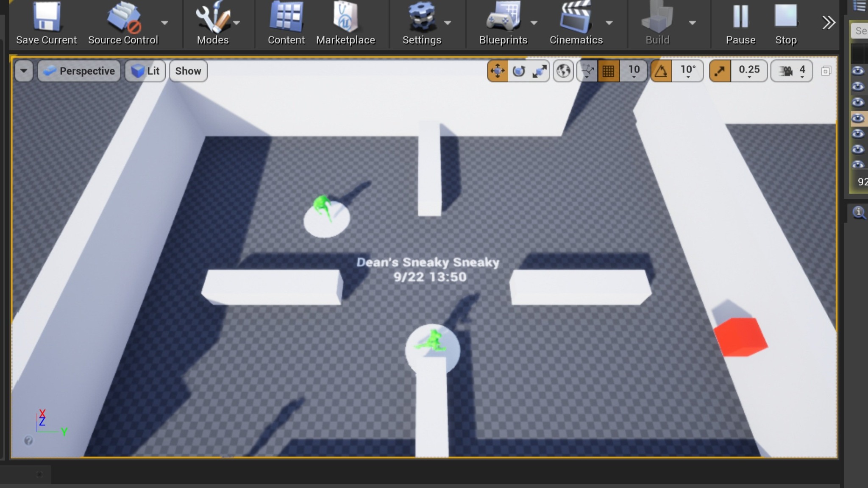Expand the Blueprints dropdown arrow
The width and height of the screenshot is (868, 488).
tap(534, 23)
